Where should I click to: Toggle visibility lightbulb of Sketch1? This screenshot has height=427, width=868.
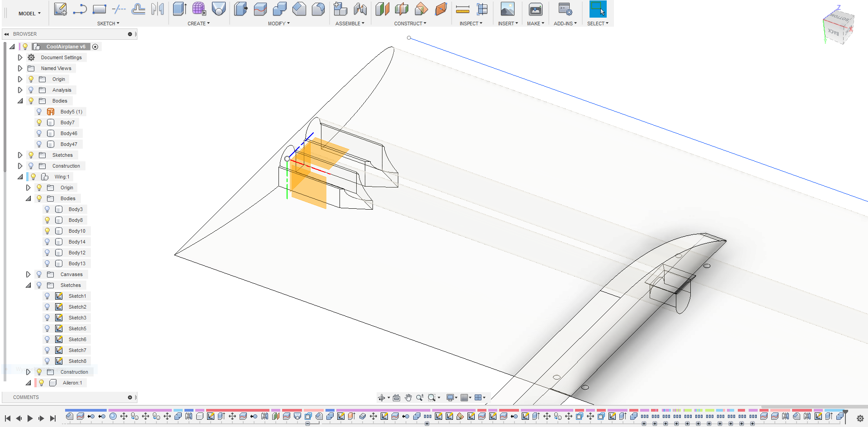[x=47, y=296]
